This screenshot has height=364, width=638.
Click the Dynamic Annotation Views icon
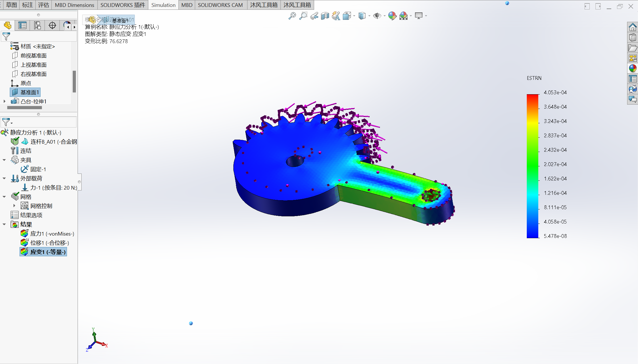click(336, 16)
